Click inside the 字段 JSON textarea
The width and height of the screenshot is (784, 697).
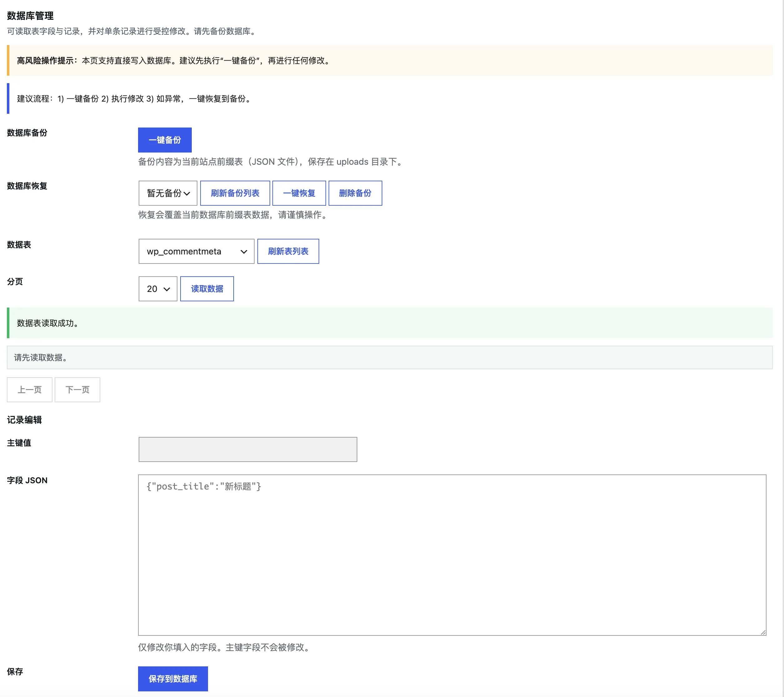(452, 554)
